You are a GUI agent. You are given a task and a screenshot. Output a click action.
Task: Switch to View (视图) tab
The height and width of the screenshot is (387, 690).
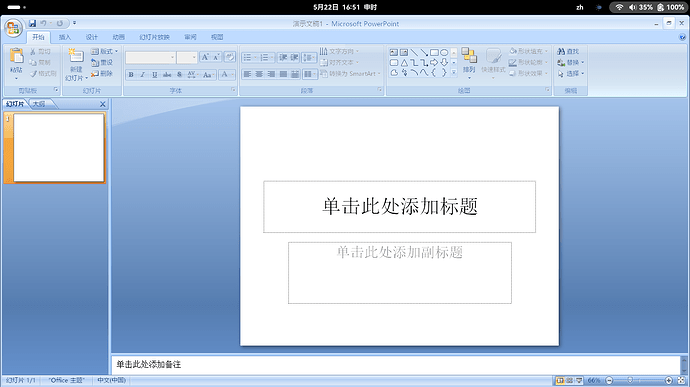click(217, 37)
